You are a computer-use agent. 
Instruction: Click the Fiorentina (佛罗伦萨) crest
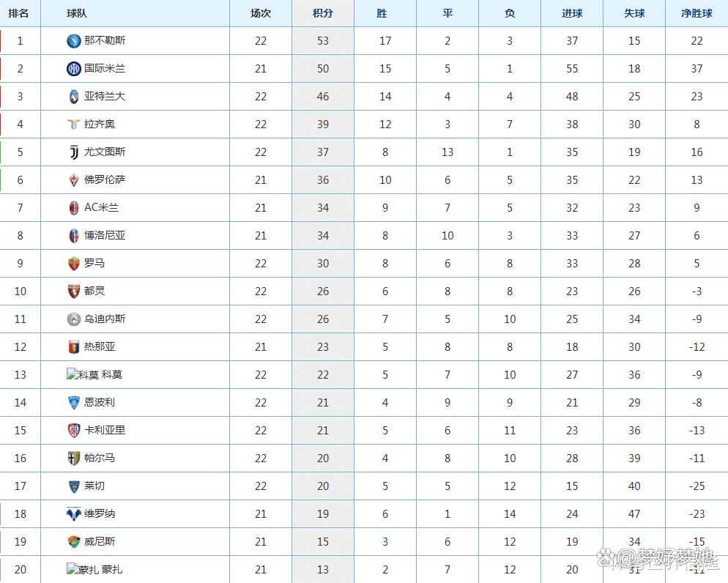point(74,180)
